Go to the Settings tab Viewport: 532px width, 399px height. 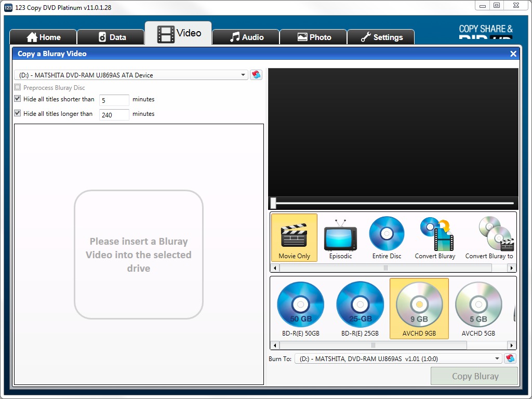(381, 37)
